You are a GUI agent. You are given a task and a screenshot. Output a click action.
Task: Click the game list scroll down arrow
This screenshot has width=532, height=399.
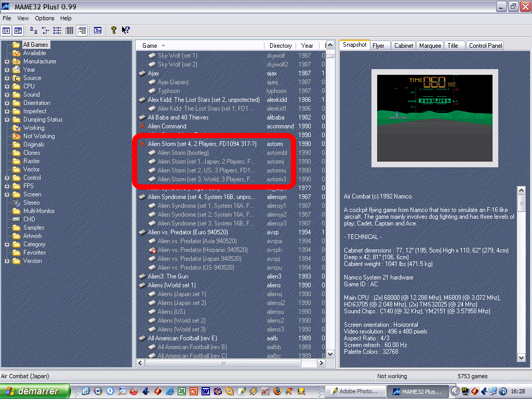click(x=330, y=354)
